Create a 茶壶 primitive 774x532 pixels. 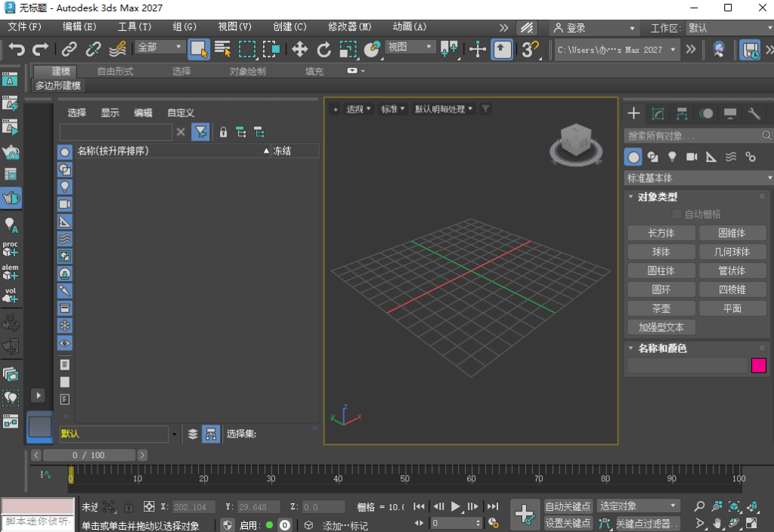(x=661, y=308)
